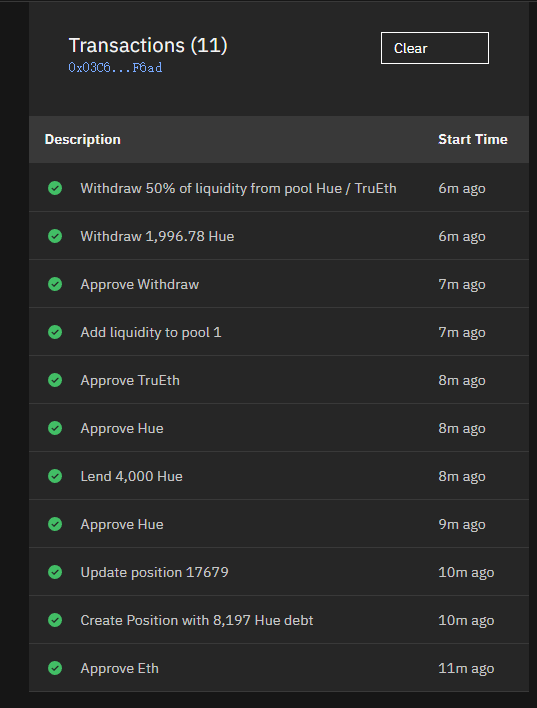The width and height of the screenshot is (537, 708).
Task: Click success checkmark beside Add liquidity to pool 1
Action: click(x=55, y=332)
